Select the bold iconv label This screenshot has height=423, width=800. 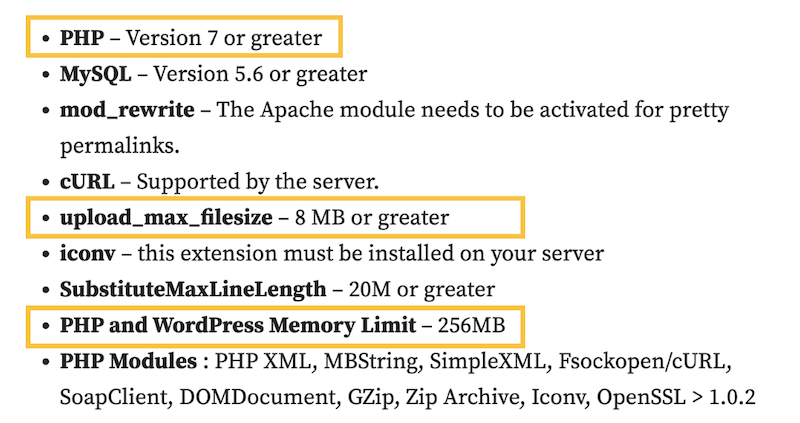(x=86, y=253)
